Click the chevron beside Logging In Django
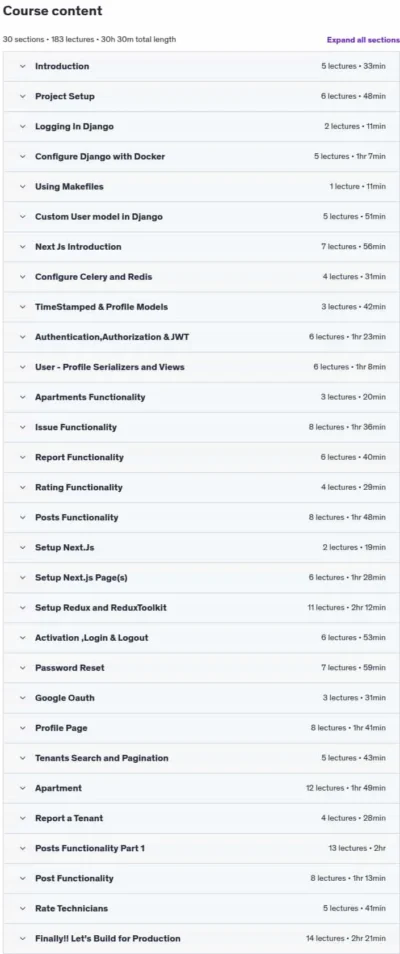 (23, 127)
